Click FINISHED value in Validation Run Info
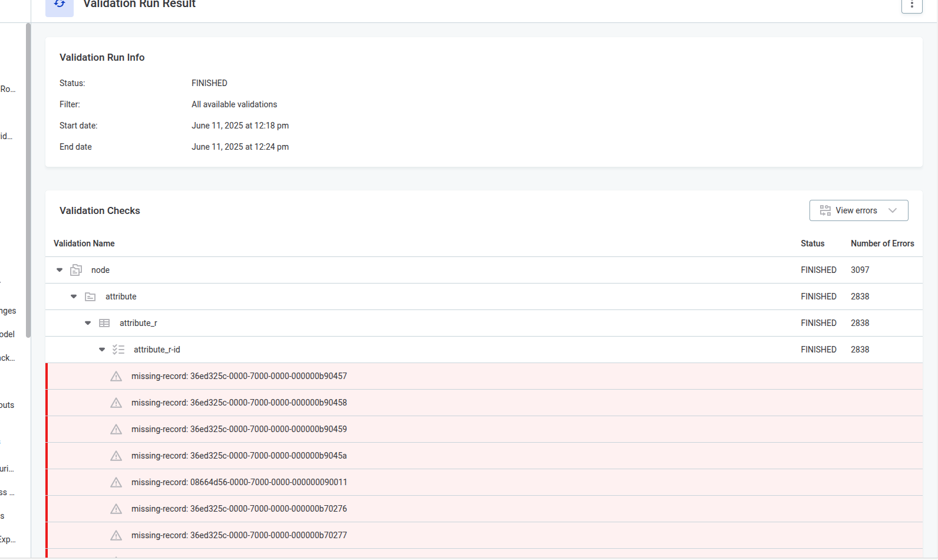 click(x=209, y=83)
